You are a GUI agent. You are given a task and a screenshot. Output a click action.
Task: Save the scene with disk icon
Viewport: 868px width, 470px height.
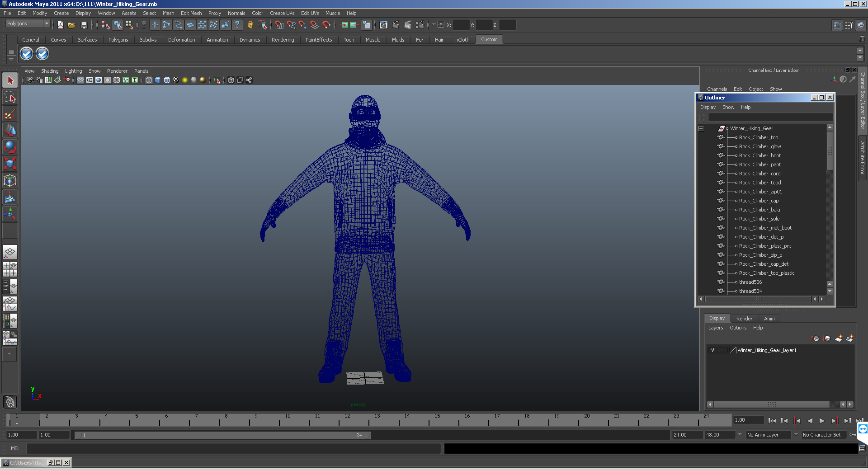(x=84, y=25)
